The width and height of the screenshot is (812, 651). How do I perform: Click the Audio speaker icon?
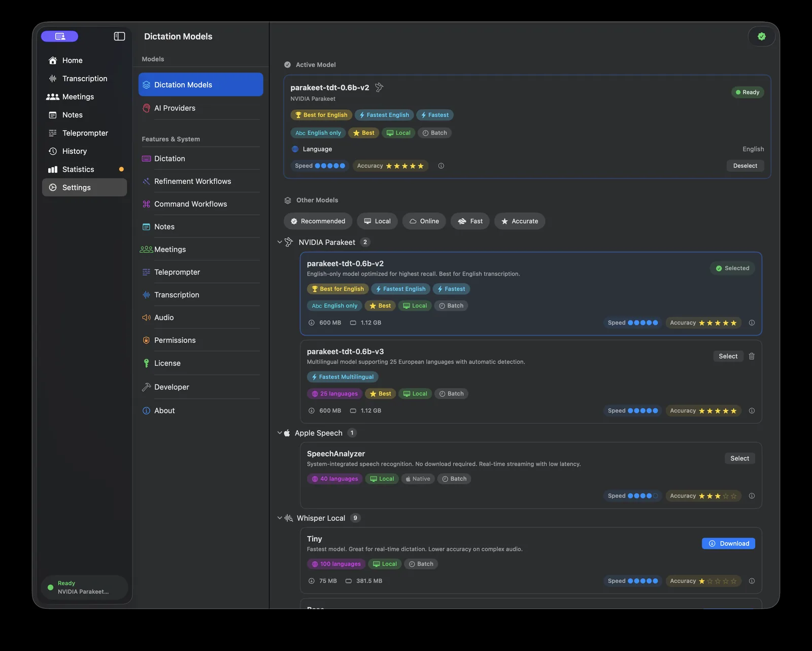coord(146,317)
